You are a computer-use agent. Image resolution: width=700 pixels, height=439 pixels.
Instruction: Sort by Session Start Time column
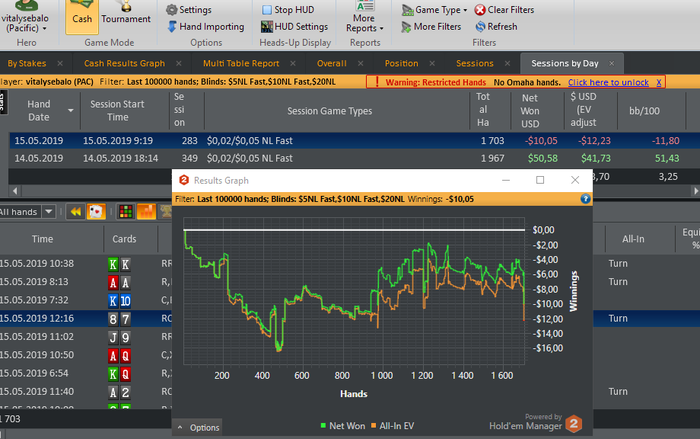pos(117,110)
